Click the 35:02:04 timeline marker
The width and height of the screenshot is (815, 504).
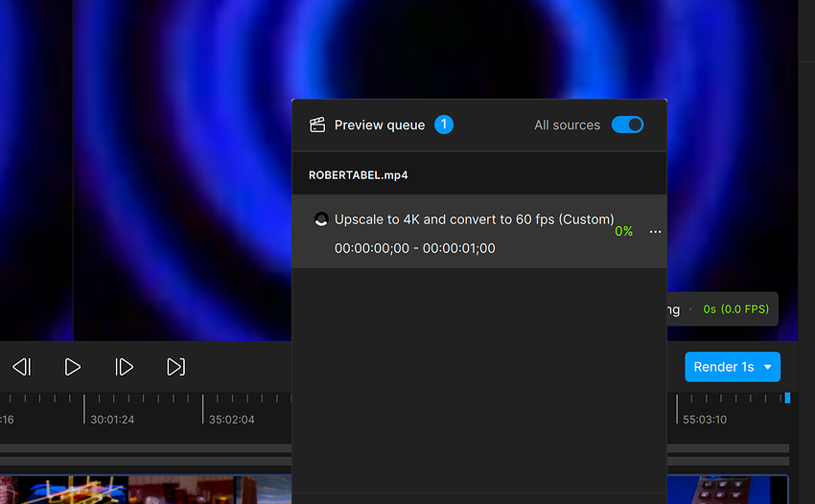coord(231,420)
